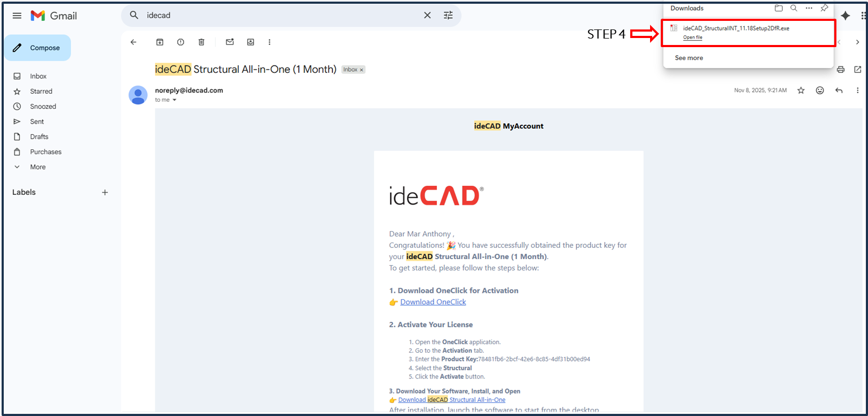This screenshot has width=868, height=416.
Task: Clear the 'idecad' search query
Action: click(427, 15)
